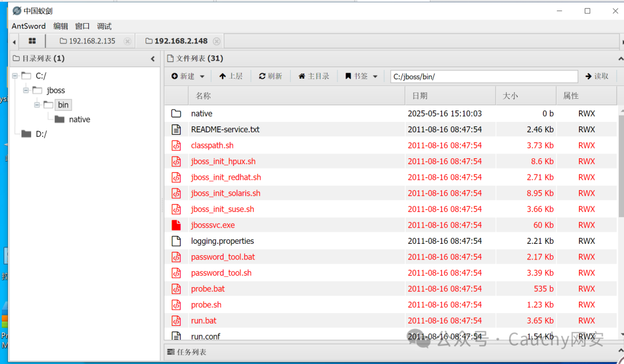624x364 pixels.
Task: Expand the 任务列表 task list panel
Action: 621,351
